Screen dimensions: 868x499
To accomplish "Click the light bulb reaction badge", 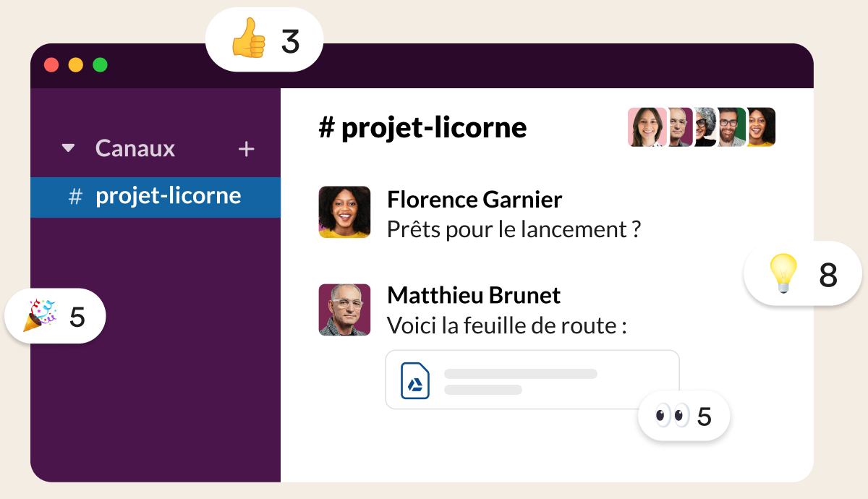I will (x=803, y=273).
